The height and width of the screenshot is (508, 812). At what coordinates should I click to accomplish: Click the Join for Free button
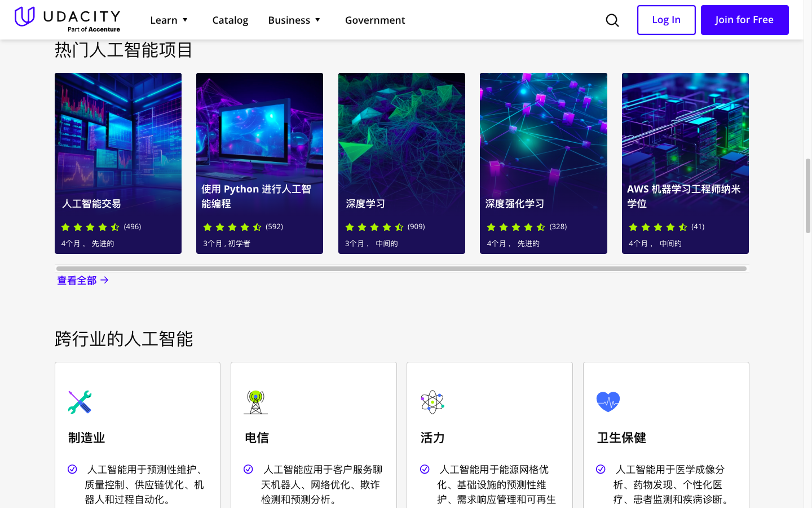[x=745, y=20]
